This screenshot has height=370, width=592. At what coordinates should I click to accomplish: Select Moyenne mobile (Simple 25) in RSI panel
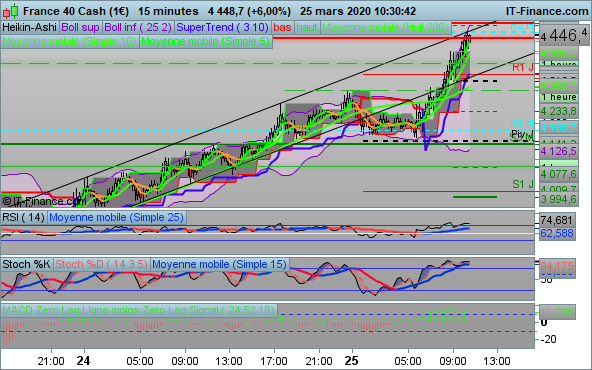[x=116, y=217]
